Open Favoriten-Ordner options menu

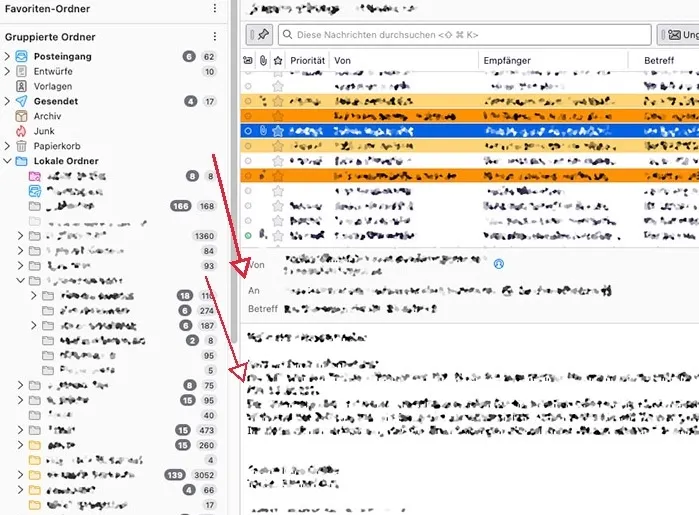pos(215,8)
